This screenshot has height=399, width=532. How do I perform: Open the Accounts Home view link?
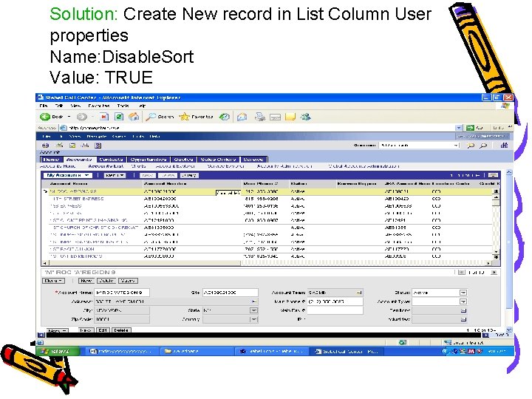[58, 166]
